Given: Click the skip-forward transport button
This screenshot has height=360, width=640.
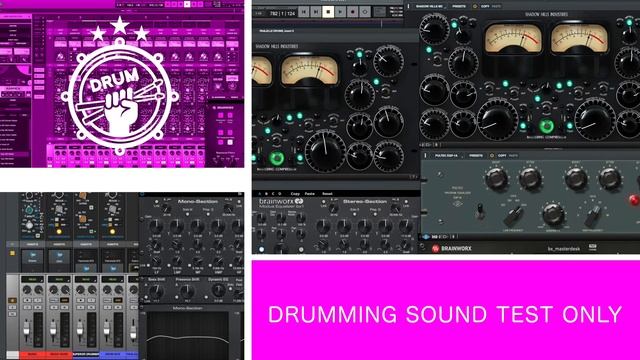Looking at the screenshot, I should (316, 12).
